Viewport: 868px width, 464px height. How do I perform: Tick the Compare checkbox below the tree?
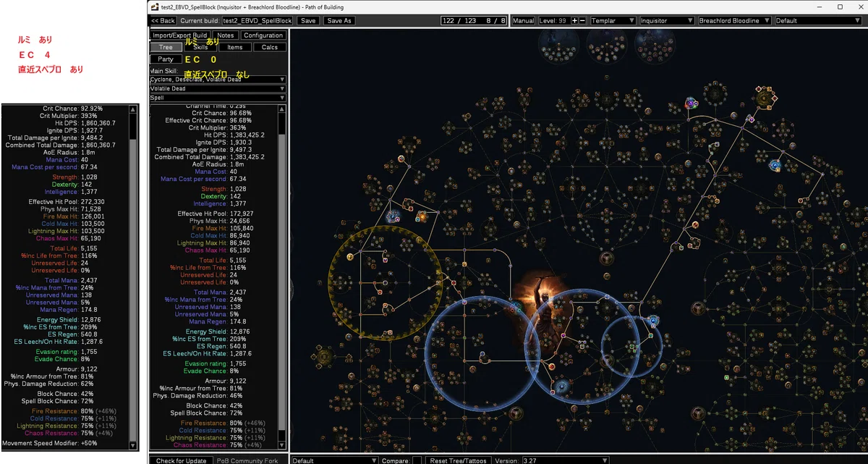point(417,460)
